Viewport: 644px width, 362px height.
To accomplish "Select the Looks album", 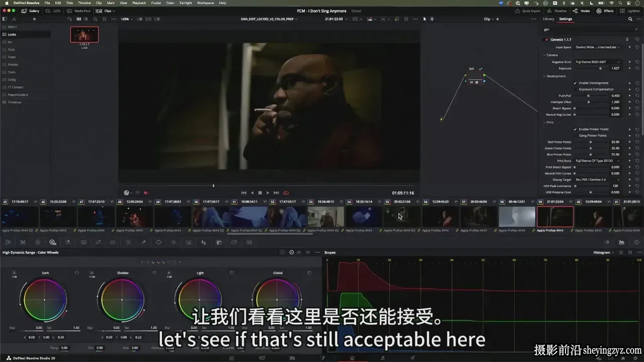I will 25,35.
